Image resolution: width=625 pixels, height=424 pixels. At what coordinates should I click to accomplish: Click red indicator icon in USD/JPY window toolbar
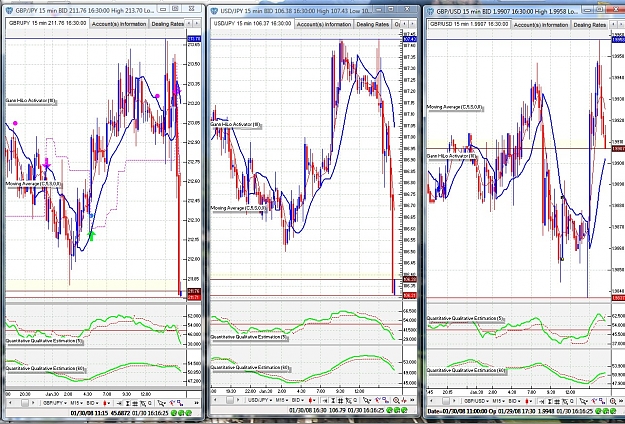(x=377, y=400)
